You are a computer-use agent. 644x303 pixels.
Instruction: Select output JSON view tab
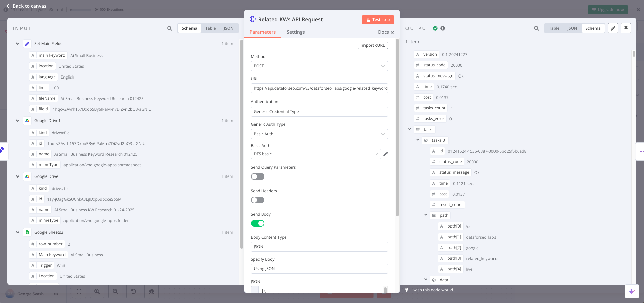[572, 28]
